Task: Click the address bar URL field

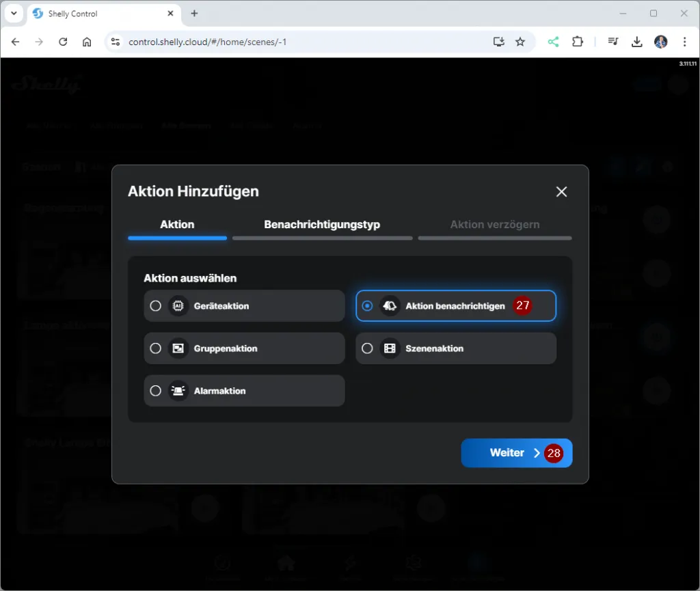Action: tap(301, 42)
